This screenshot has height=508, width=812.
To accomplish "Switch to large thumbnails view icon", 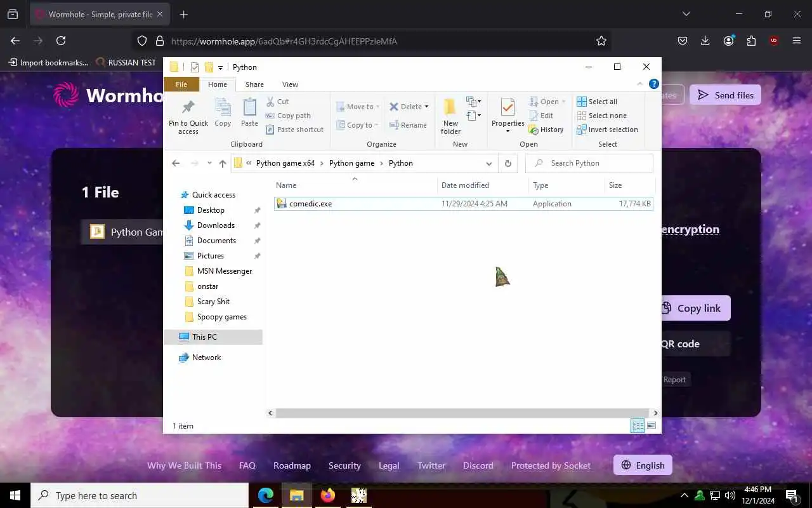I will point(652,426).
